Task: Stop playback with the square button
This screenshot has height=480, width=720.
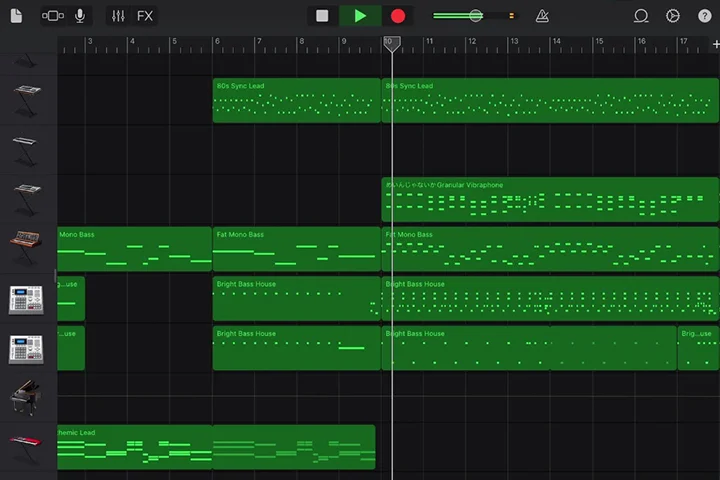Action: pyautogui.click(x=322, y=16)
